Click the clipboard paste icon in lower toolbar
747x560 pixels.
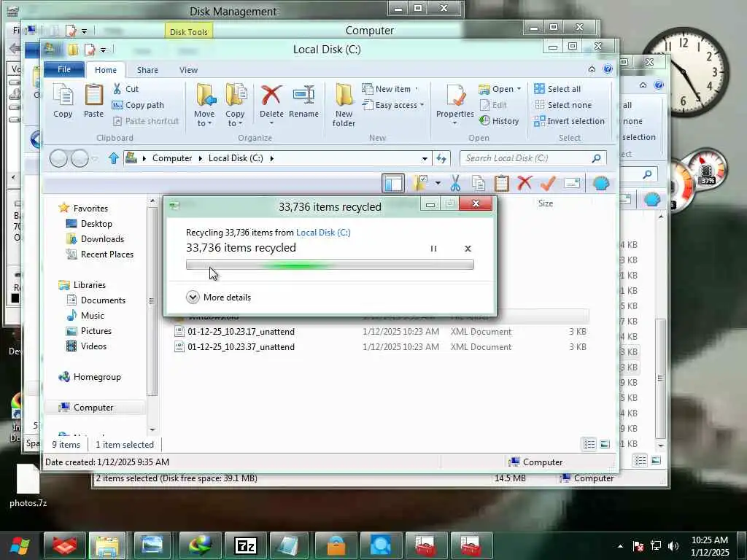(x=501, y=183)
